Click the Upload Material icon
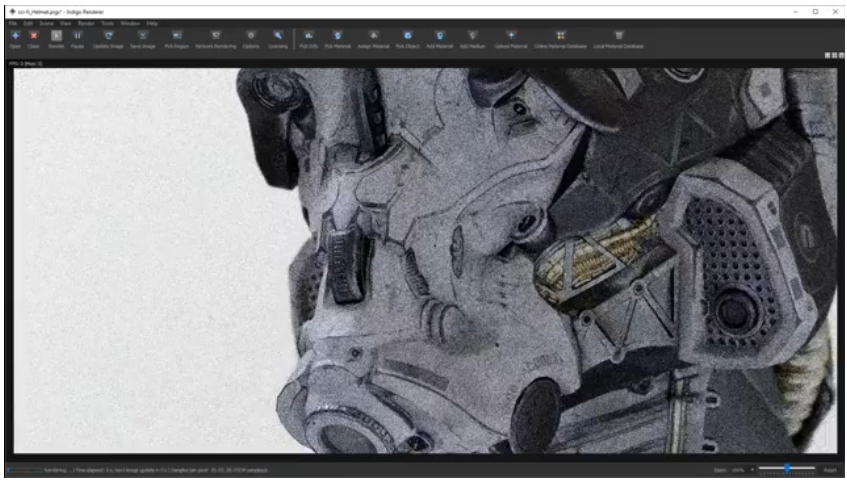 click(510, 37)
